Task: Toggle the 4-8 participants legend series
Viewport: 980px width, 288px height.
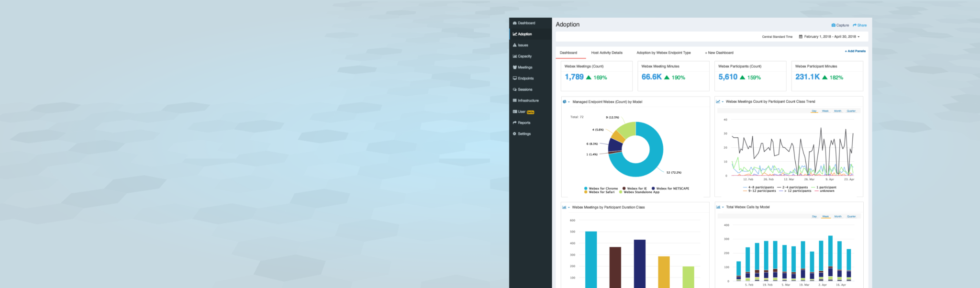Action: [x=758, y=188]
